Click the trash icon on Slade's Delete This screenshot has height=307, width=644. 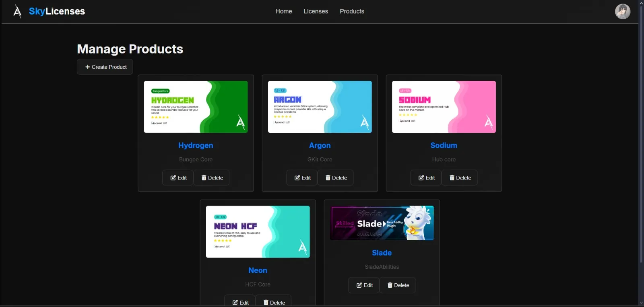coord(390,285)
